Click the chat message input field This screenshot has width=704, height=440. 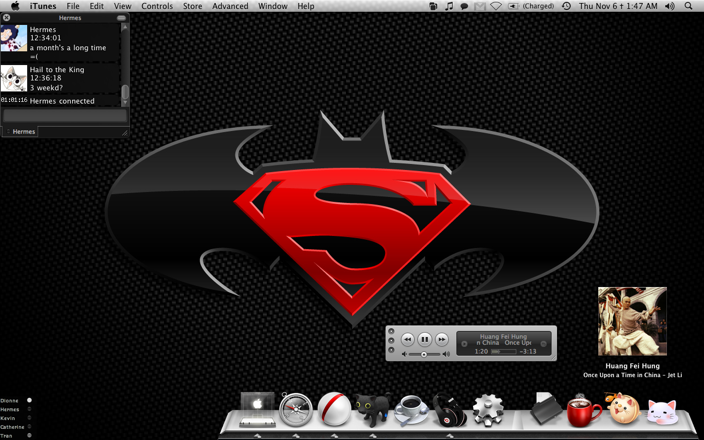pos(65,116)
